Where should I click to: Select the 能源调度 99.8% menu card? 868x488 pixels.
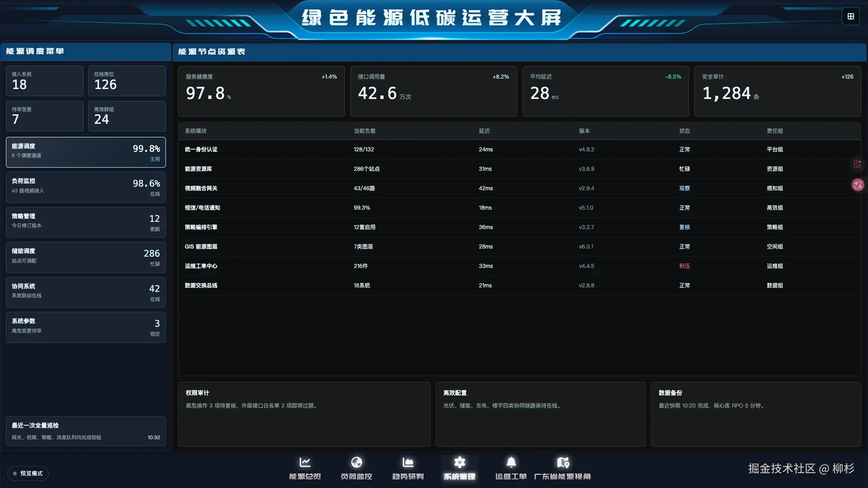tap(86, 152)
